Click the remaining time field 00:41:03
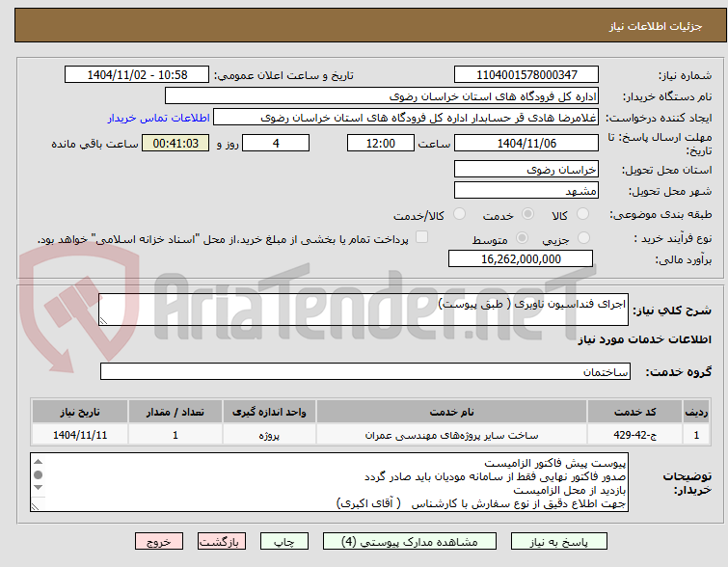 175,143
